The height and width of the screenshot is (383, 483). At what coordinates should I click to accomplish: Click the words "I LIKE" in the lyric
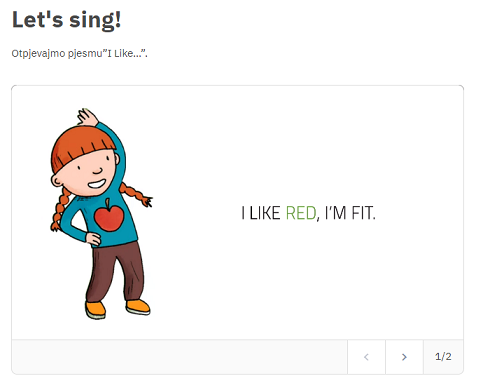[x=261, y=213]
